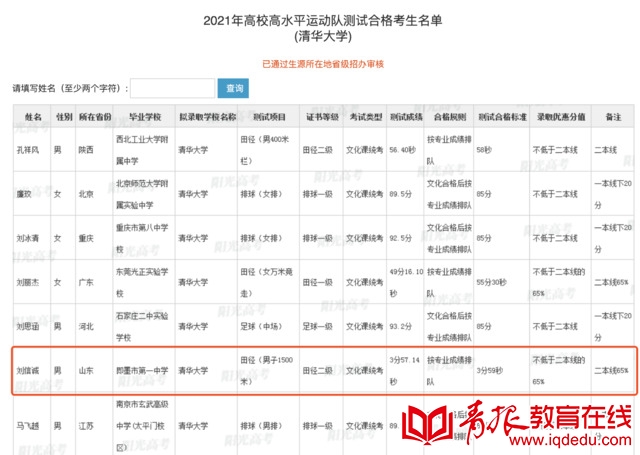The height and width of the screenshot is (455, 640).
Task: Click the orange notice 已通过生源所在地省级招办审核
Action: pyautogui.click(x=323, y=64)
